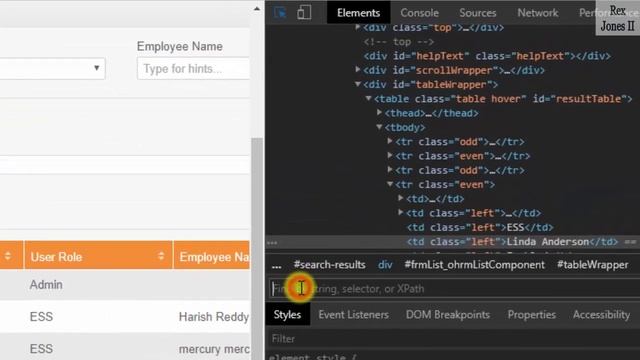This screenshot has width=640, height=360.
Task: Focus the Styles Filter field
Action: (x=453, y=339)
